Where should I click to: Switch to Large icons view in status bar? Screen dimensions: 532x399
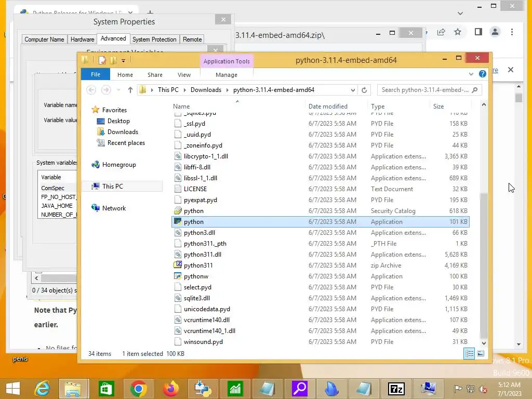point(481,353)
